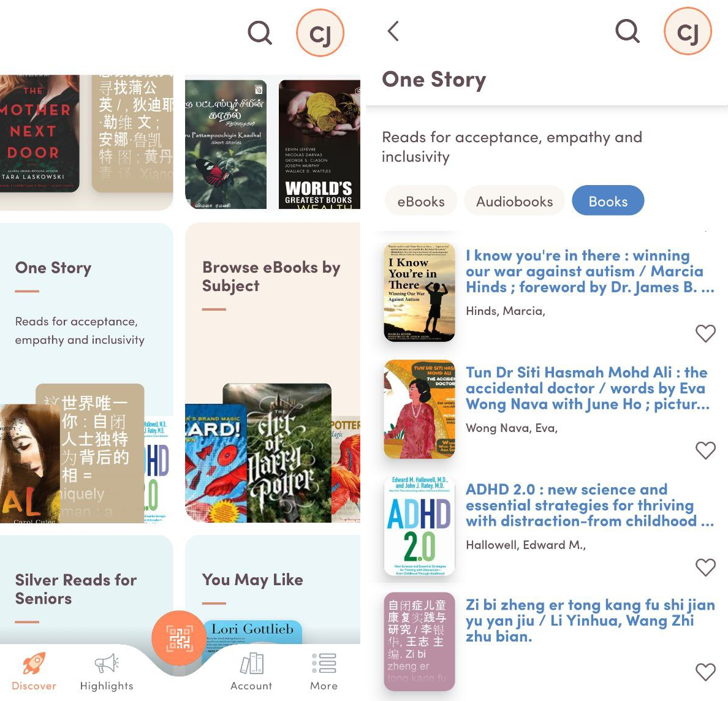Toggle heart for ADHD 2.0 book
This screenshot has height=701, width=728.
click(x=705, y=567)
